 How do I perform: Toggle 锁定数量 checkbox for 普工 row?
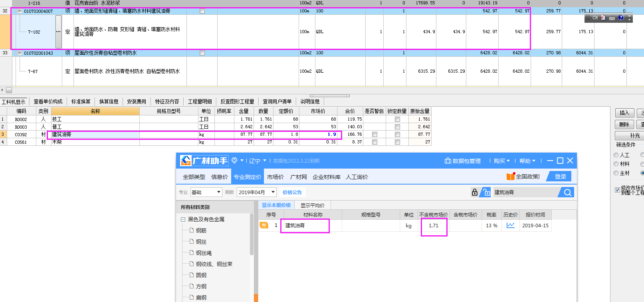point(397,127)
